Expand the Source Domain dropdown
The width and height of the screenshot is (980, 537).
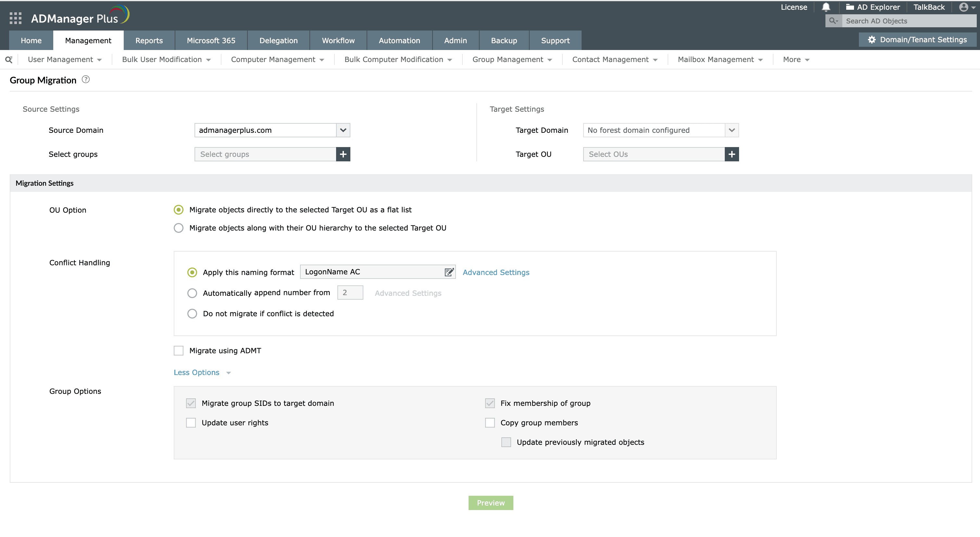pos(343,130)
